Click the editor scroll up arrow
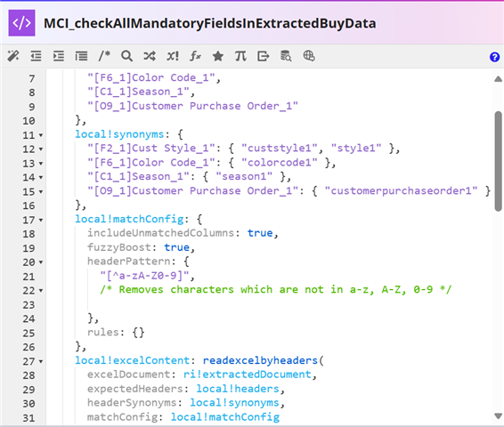 click(499, 79)
